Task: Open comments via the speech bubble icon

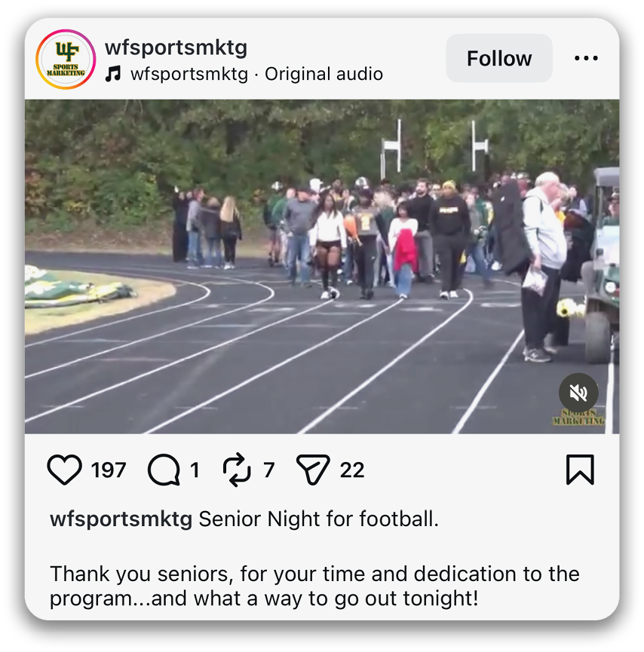Action: [x=164, y=470]
